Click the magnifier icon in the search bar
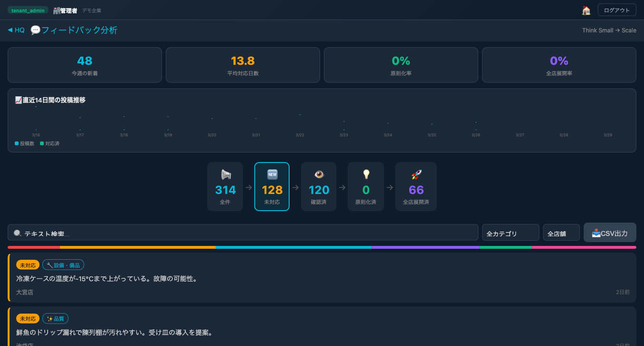Screen dimensions: 644x346 tap(18, 232)
